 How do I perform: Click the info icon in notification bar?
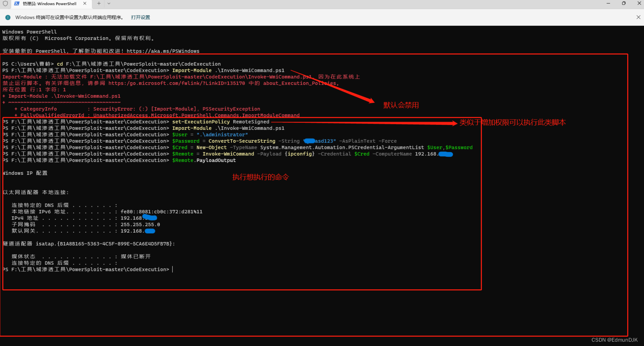(x=8, y=17)
